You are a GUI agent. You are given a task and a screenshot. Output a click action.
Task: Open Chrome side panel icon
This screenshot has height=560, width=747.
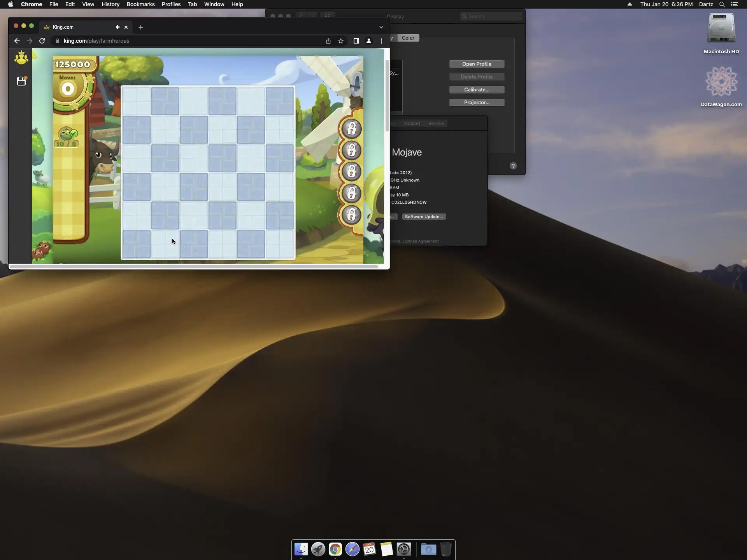pos(356,41)
